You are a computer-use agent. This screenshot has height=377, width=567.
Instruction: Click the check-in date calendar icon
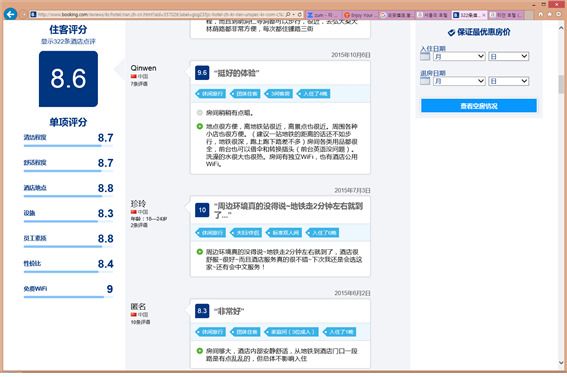pyautogui.click(x=425, y=56)
